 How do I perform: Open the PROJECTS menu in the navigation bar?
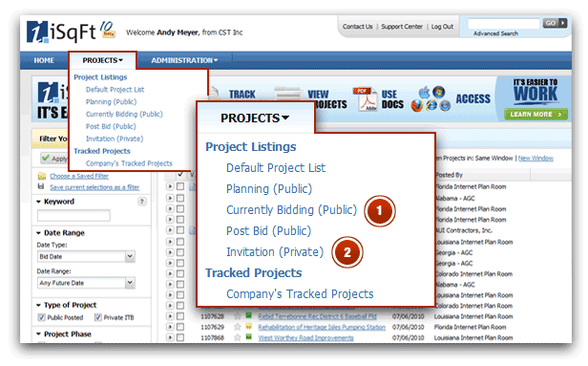103,60
